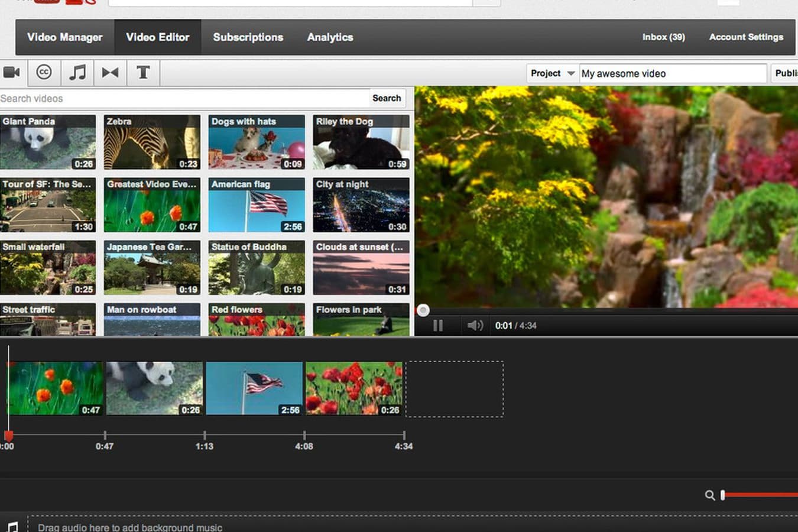Open Inbox (39) link
This screenshot has width=798, height=532.
pos(663,37)
